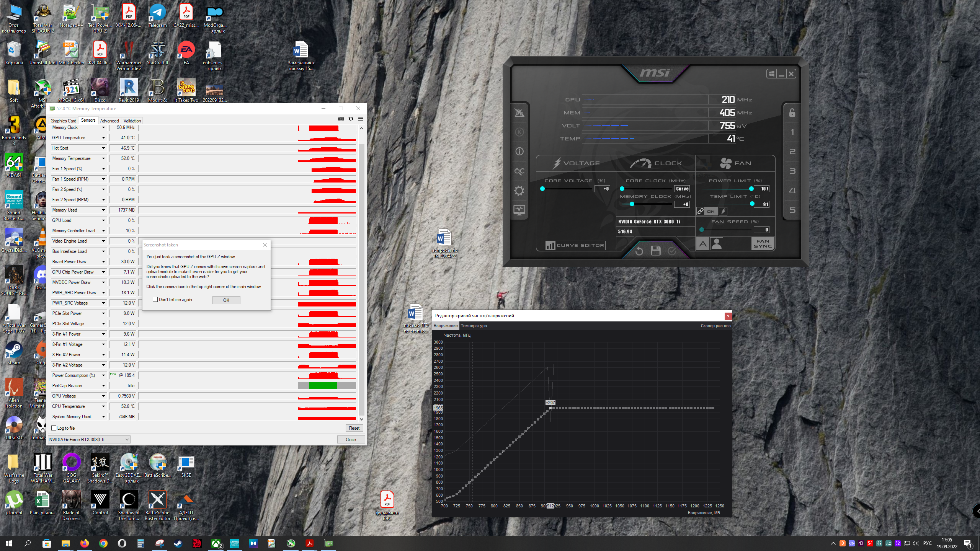Expand the Board Power Draw sensor dropdown
980x551 pixels.
(x=103, y=262)
